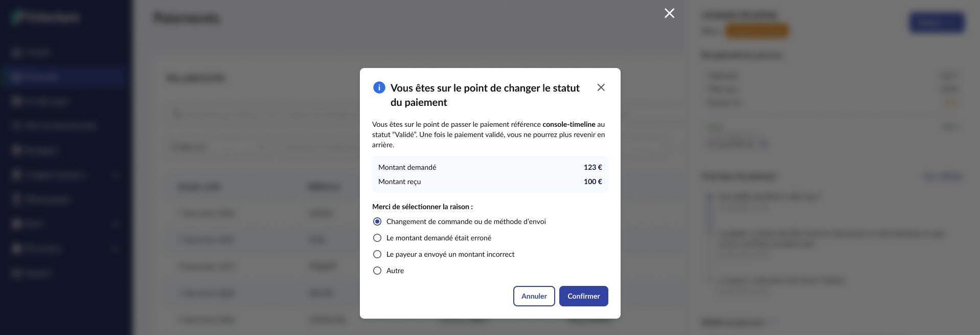Expand the lower collapsible sidebar section
The image size is (980, 335).
[115, 249]
